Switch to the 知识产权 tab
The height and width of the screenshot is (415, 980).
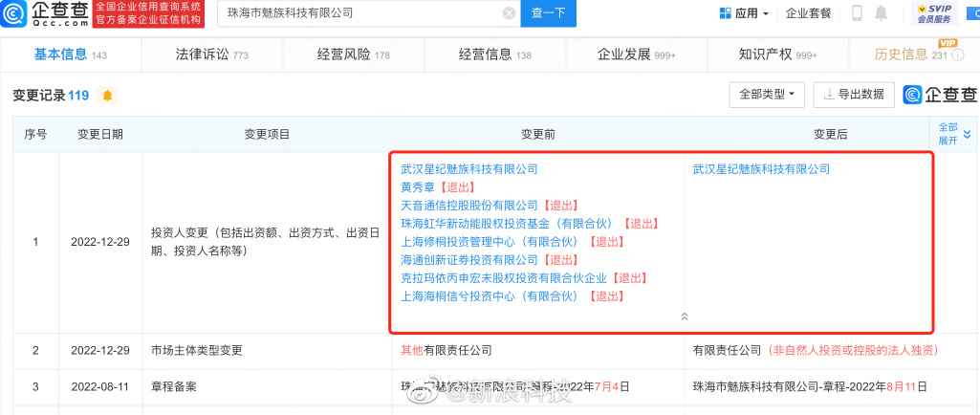tap(778, 55)
